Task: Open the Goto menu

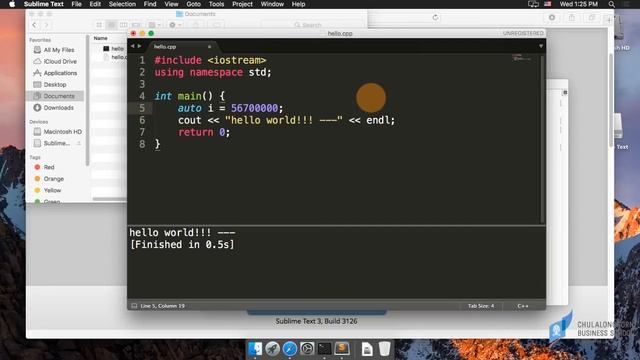Action: (193, 4)
